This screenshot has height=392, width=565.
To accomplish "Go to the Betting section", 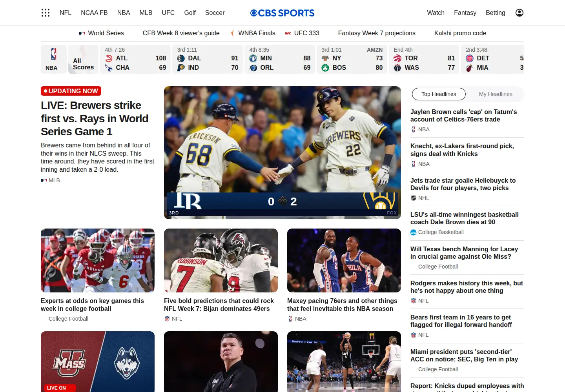I will [x=496, y=13].
